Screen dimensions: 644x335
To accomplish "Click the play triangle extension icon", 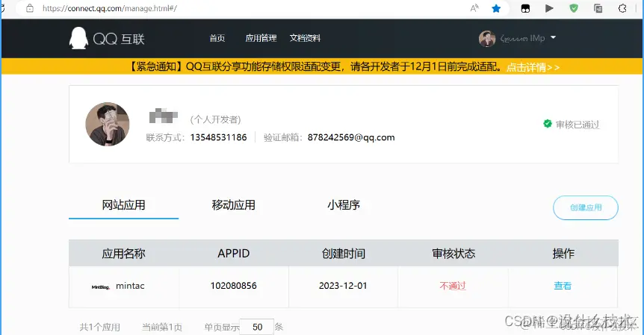I will (549, 8).
